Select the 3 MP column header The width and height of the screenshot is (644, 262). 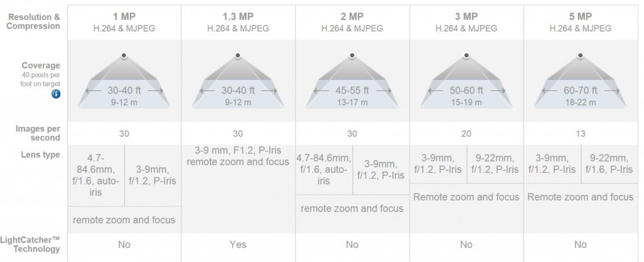click(x=467, y=23)
